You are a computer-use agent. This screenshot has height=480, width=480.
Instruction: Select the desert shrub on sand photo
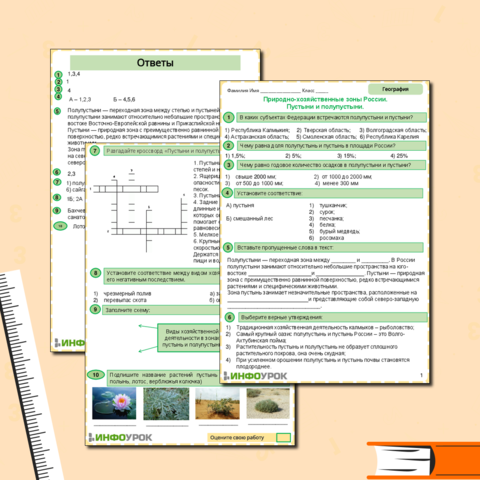tap(217, 403)
